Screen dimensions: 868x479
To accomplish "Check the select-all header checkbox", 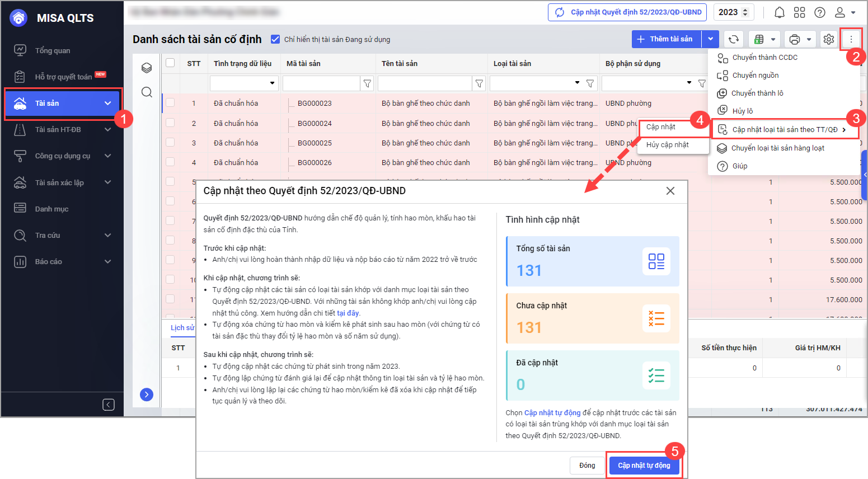I will point(170,63).
